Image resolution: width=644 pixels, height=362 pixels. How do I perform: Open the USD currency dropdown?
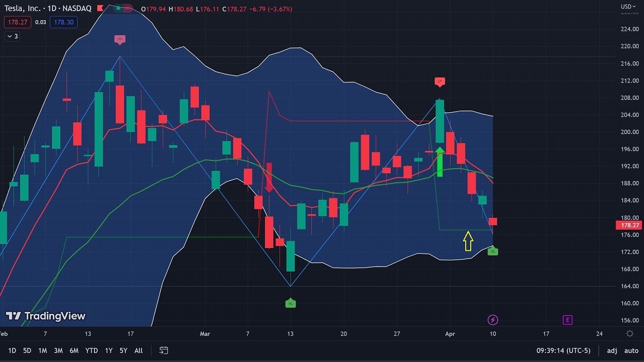(628, 7)
